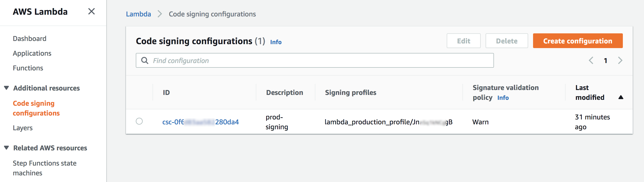This screenshot has width=644, height=182.
Task: Go to next page arrow
Action: [x=620, y=60]
